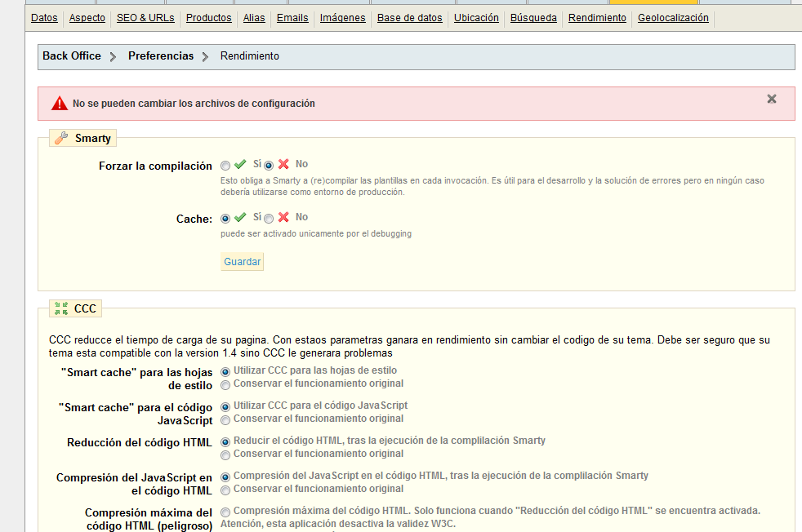The height and width of the screenshot is (532, 802).
Task: Disable Cache by selecting No
Action: point(269,219)
